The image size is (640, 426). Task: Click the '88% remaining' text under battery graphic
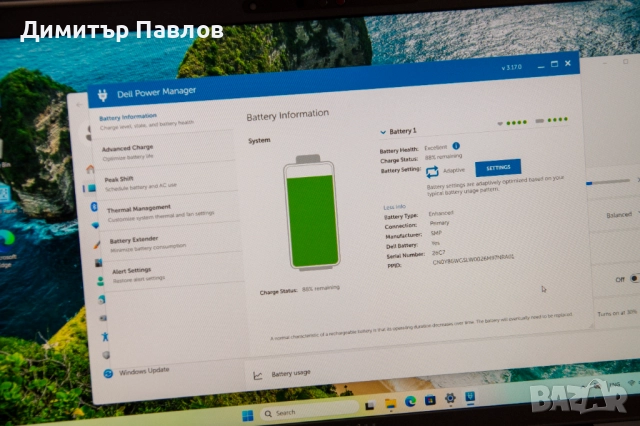[x=321, y=288]
